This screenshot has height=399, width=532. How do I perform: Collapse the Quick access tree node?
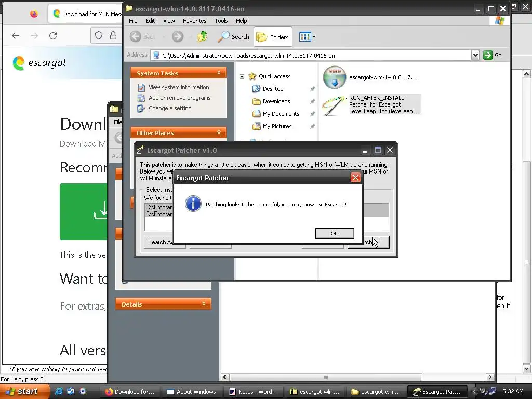[x=242, y=77]
